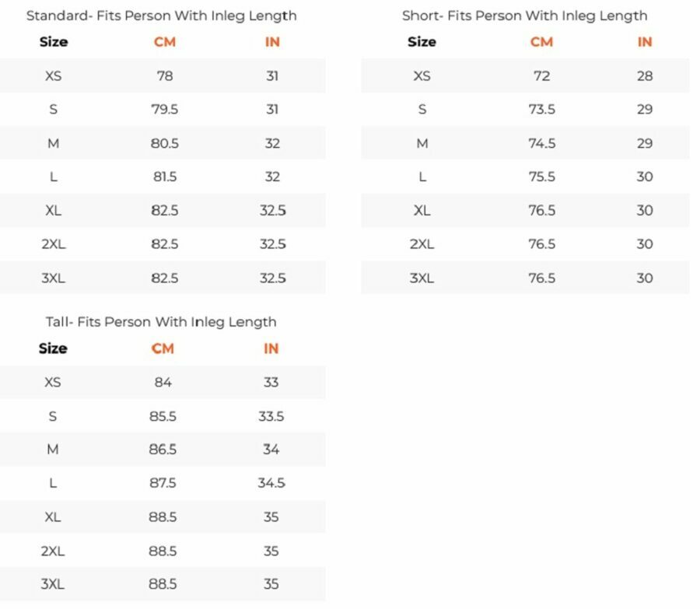Select the Size header in Tall table
Image resolution: width=700 pixels, height=609 pixels.
point(53,348)
